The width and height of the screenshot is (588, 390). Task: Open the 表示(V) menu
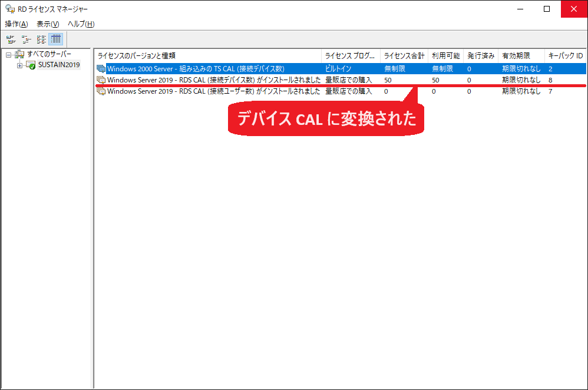pyautogui.click(x=48, y=24)
